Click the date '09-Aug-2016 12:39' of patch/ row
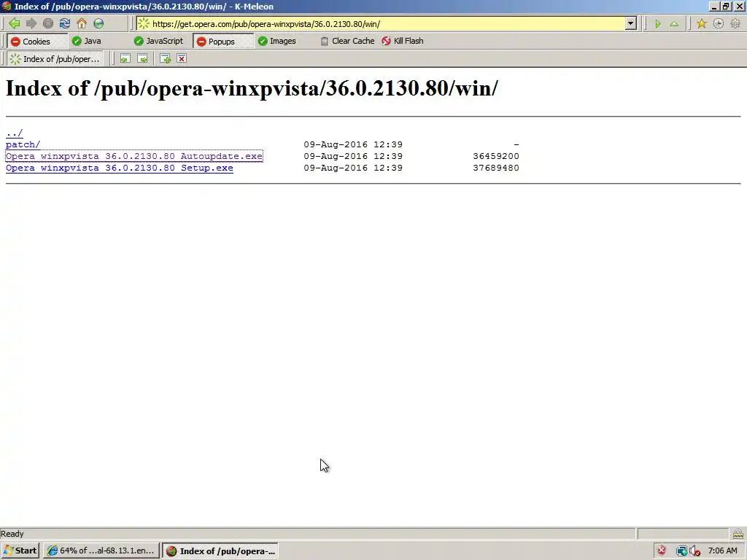Image resolution: width=747 pixels, height=560 pixels. pyautogui.click(x=353, y=144)
